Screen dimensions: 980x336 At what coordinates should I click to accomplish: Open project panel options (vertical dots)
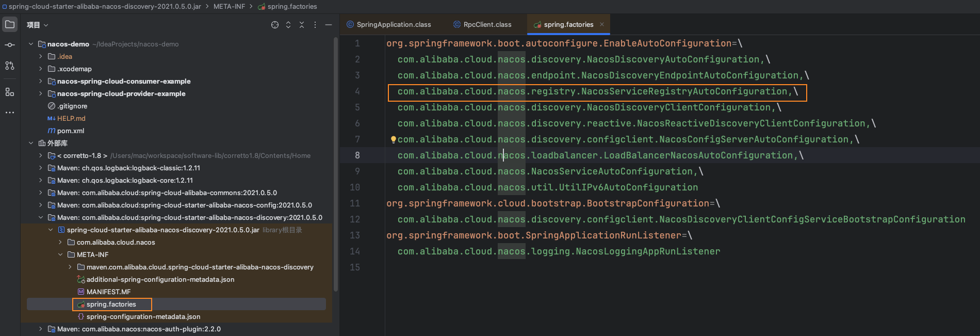click(315, 25)
